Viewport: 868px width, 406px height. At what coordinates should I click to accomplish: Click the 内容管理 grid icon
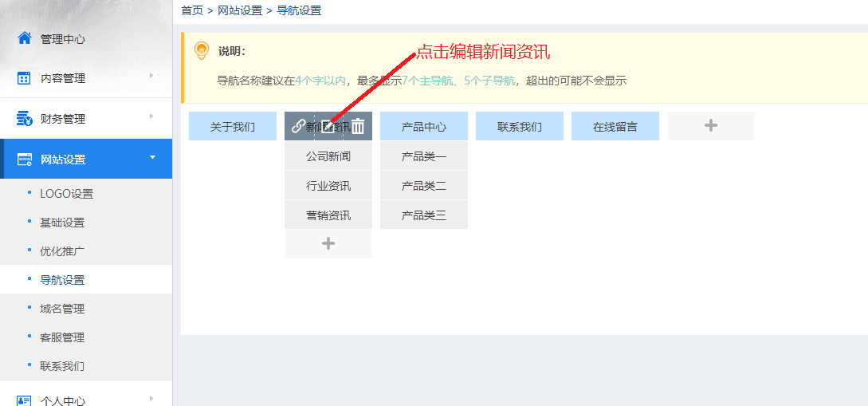[x=25, y=78]
